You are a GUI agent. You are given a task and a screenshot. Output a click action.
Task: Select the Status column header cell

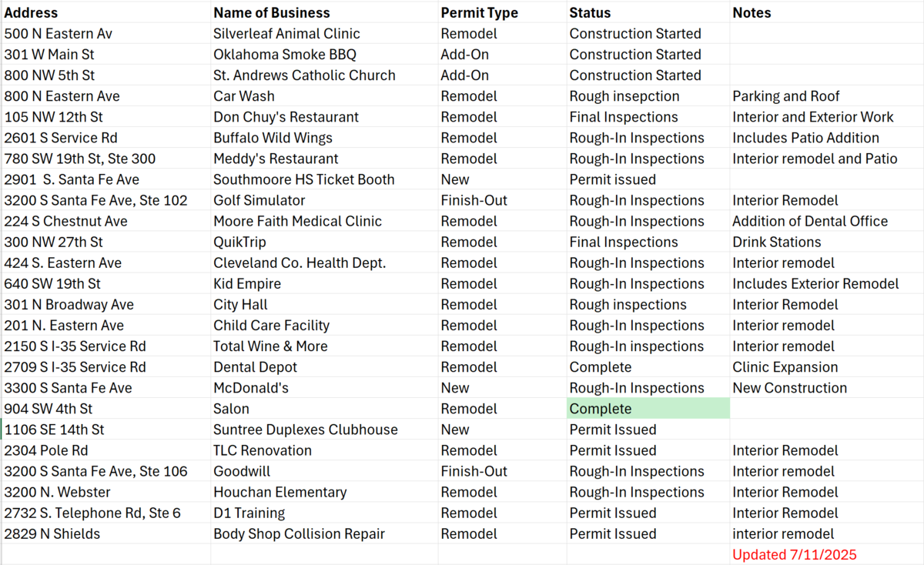[648, 12]
